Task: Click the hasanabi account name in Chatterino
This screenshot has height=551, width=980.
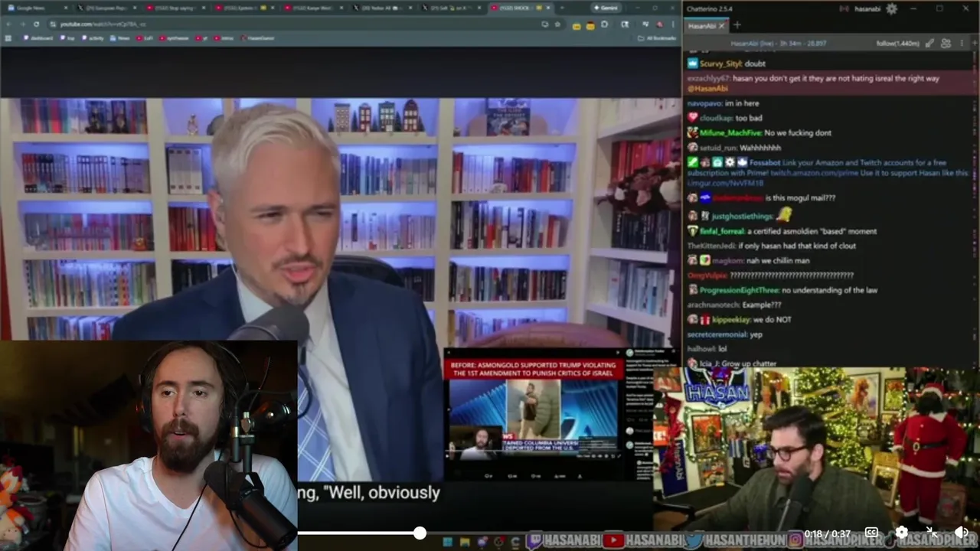Action: point(868,9)
